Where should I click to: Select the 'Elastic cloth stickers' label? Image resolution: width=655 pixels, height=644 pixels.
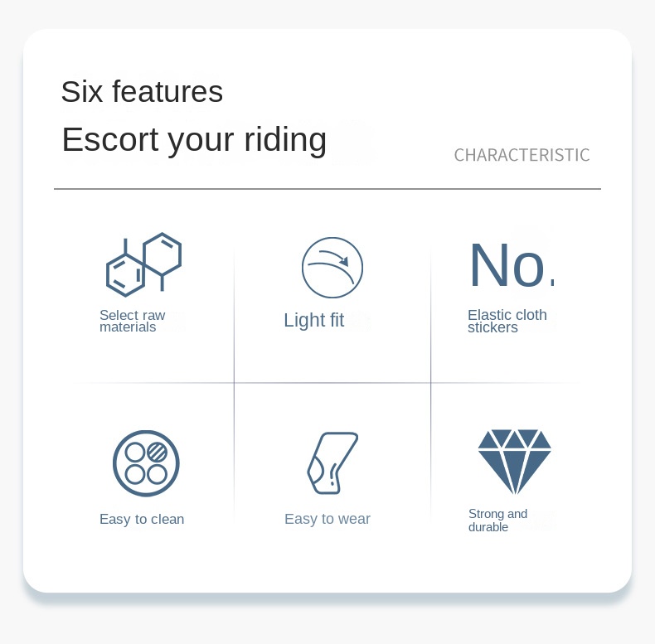(x=507, y=321)
